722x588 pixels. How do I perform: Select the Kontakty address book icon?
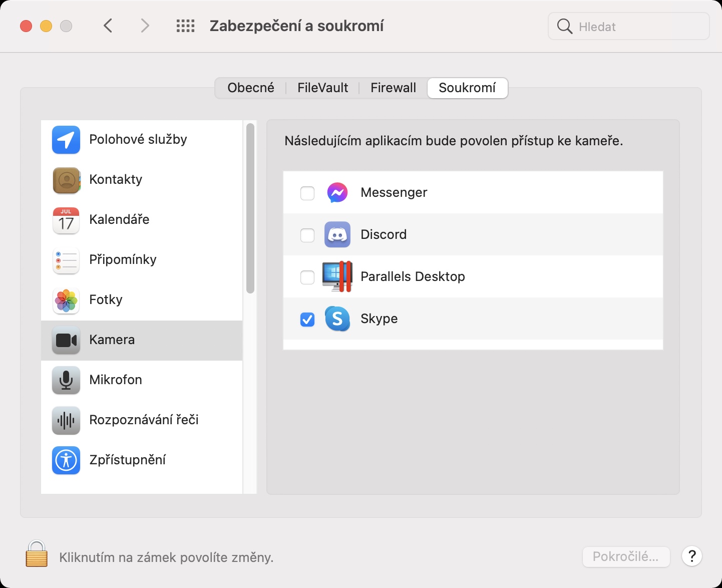66,180
